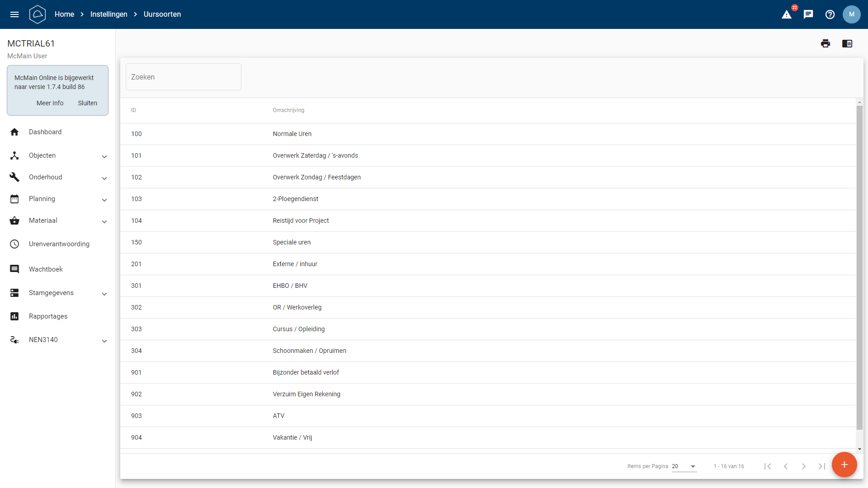Click the Meer Info button
The height and width of the screenshot is (488, 868).
pyautogui.click(x=50, y=103)
